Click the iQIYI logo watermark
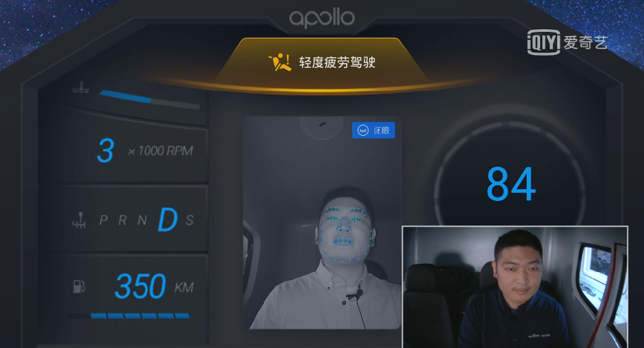The width and height of the screenshot is (644, 348). coord(567,42)
